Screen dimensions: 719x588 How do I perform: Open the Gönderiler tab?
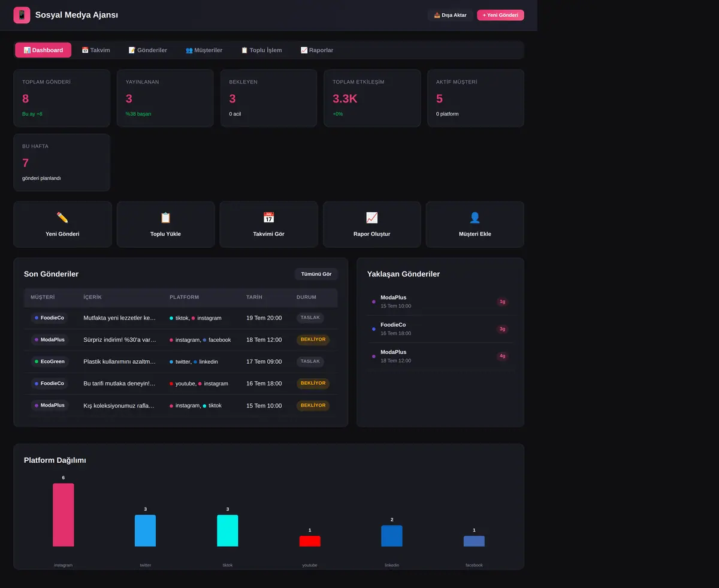(x=148, y=50)
